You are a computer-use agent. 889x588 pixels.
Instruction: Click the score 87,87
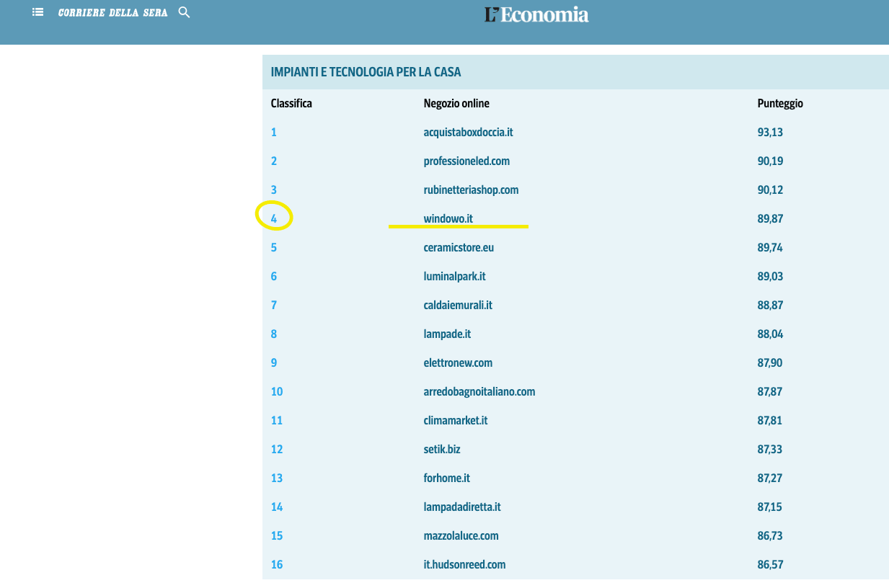(770, 391)
